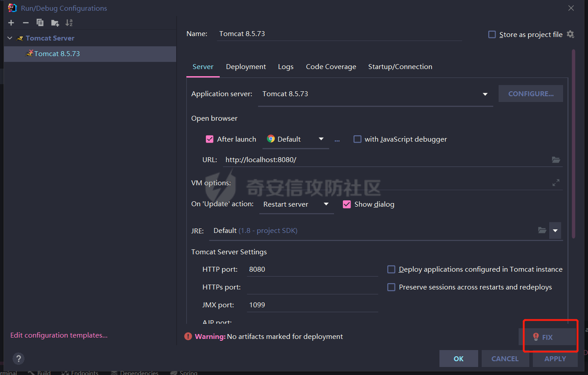The height and width of the screenshot is (375, 588).
Task: Click the JMX port field
Action: [x=312, y=305]
